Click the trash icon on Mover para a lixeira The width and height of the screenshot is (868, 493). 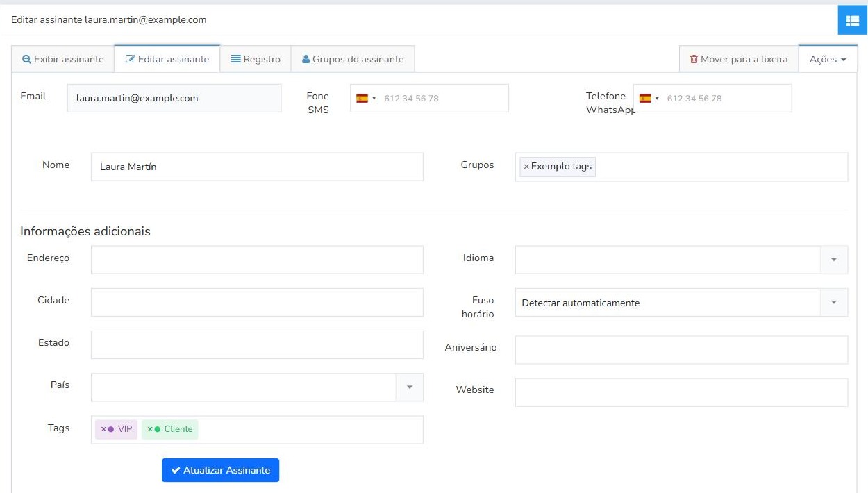click(x=694, y=60)
